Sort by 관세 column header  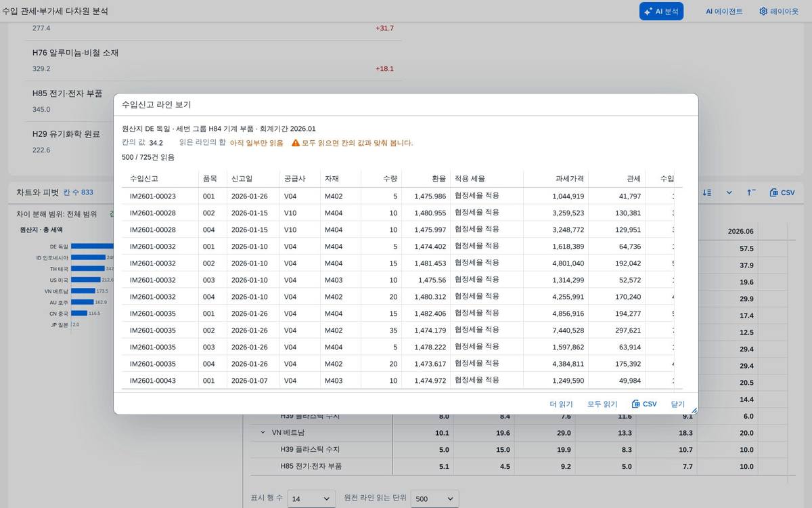616,179
